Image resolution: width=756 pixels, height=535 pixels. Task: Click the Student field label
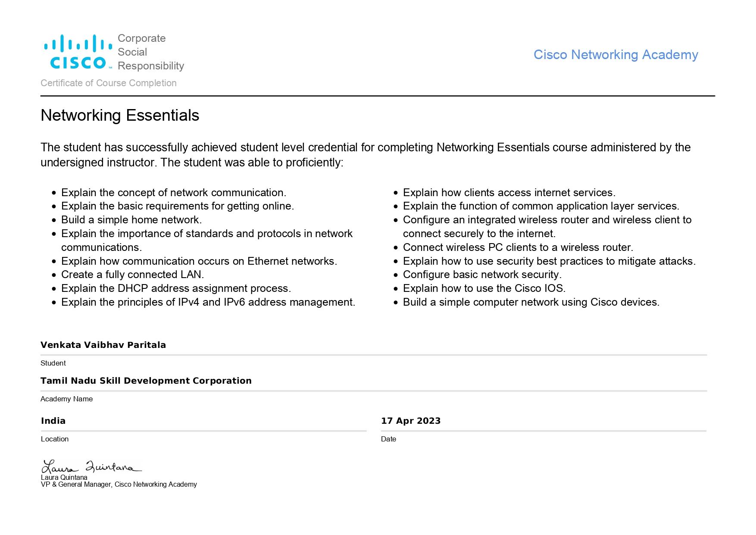tap(53, 363)
